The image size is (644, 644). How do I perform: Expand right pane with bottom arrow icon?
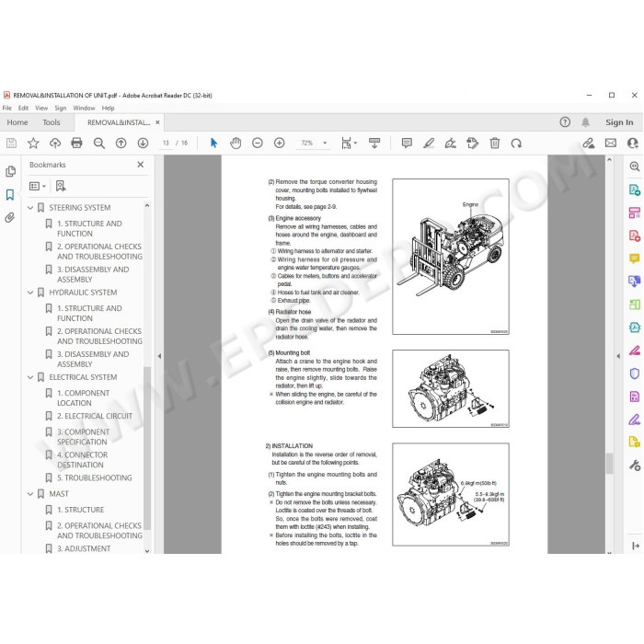[636, 546]
